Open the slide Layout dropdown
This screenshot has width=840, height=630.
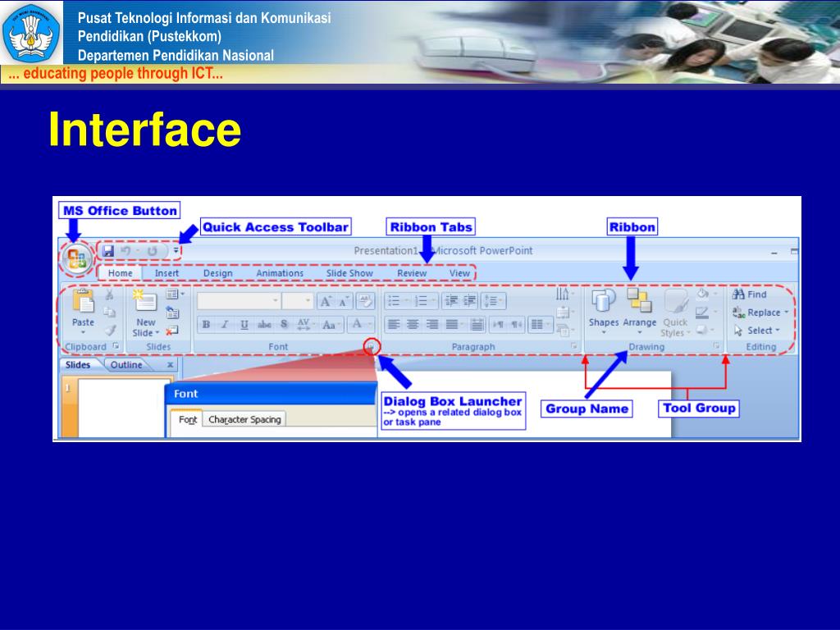click(x=175, y=294)
